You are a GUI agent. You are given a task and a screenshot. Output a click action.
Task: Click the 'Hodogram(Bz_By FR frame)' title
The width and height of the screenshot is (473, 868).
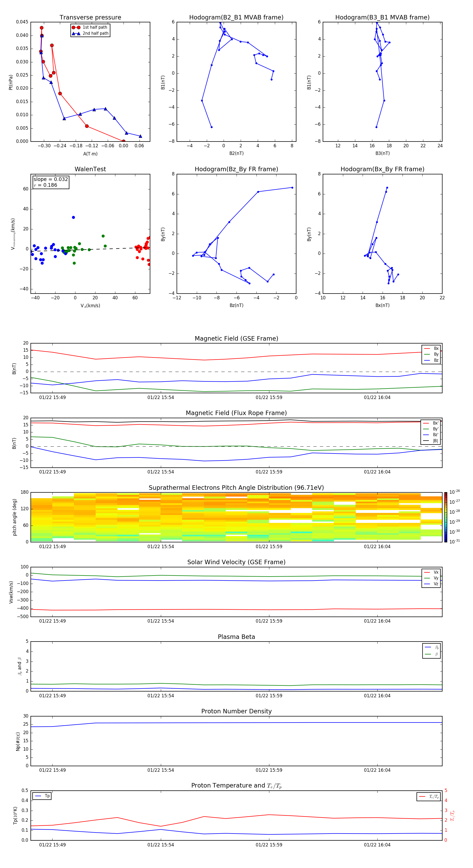pyautogui.click(x=236, y=169)
